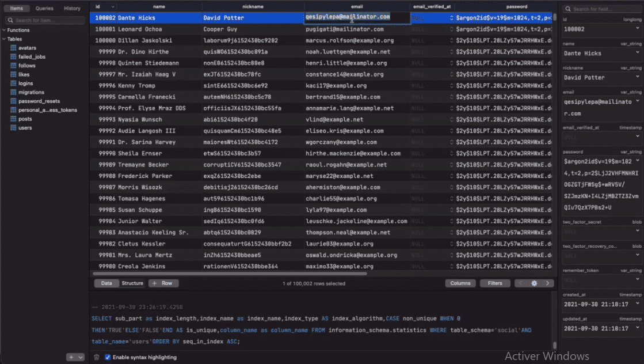Select the likes table icon
Image resolution: width=644 pixels, height=364 pixels.
tap(13, 74)
